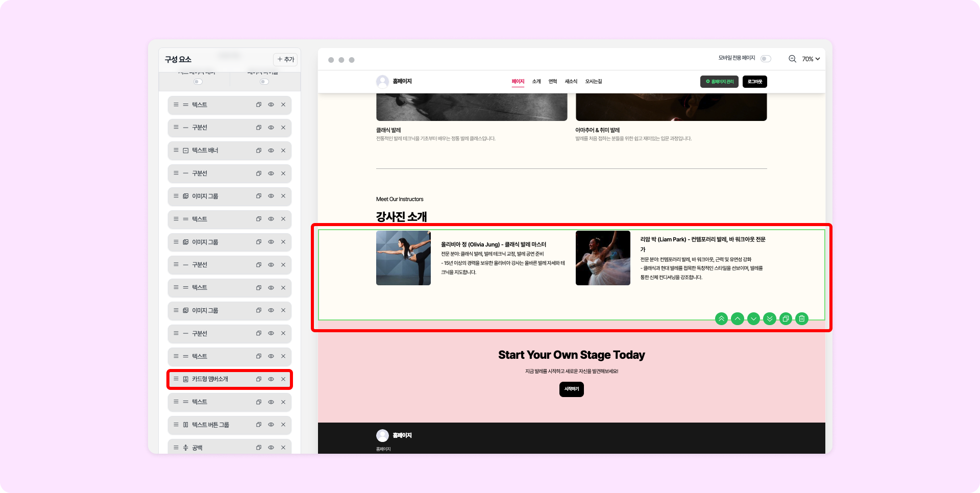Viewport: 980px width, 493px height.
Task: Click the + 추가 button to add element
Action: pyautogui.click(x=285, y=60)
